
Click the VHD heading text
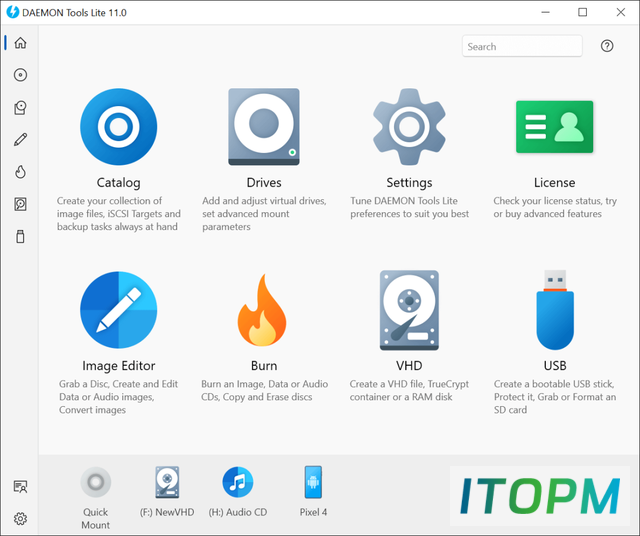[x=409, y=366]
